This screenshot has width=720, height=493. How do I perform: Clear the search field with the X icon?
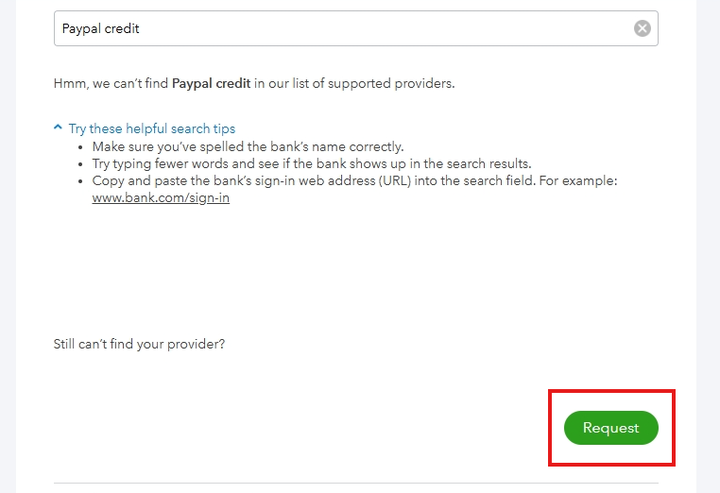(642, 28)
